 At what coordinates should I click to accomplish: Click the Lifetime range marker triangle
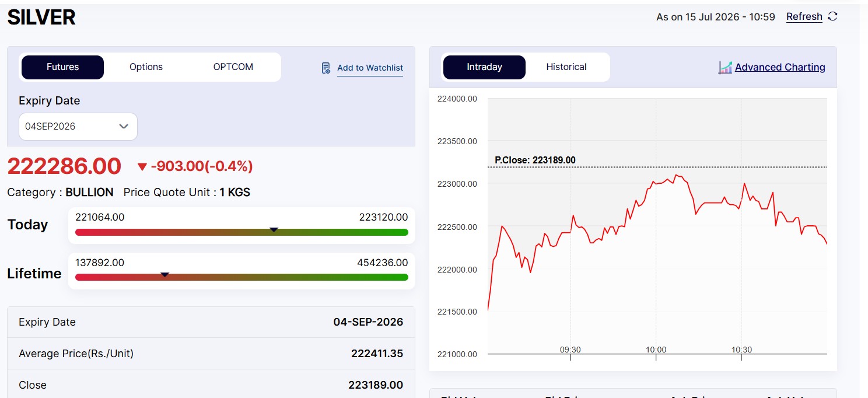click(x=165, y=274)
